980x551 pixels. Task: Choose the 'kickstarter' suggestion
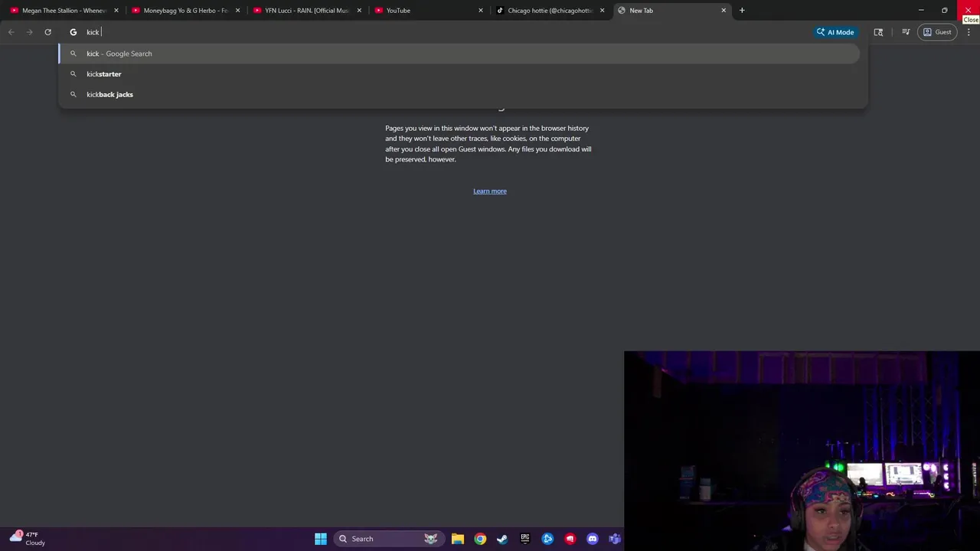click(459, 74)
